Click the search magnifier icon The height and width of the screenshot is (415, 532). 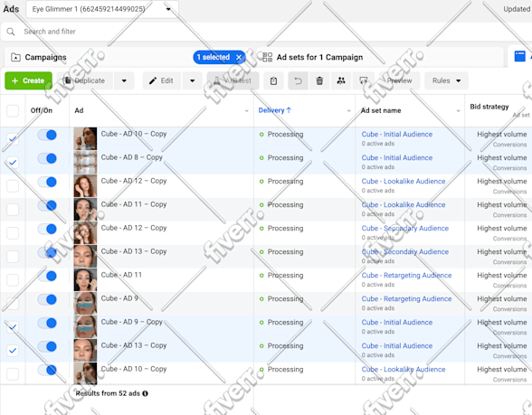(x=11, y=32)
